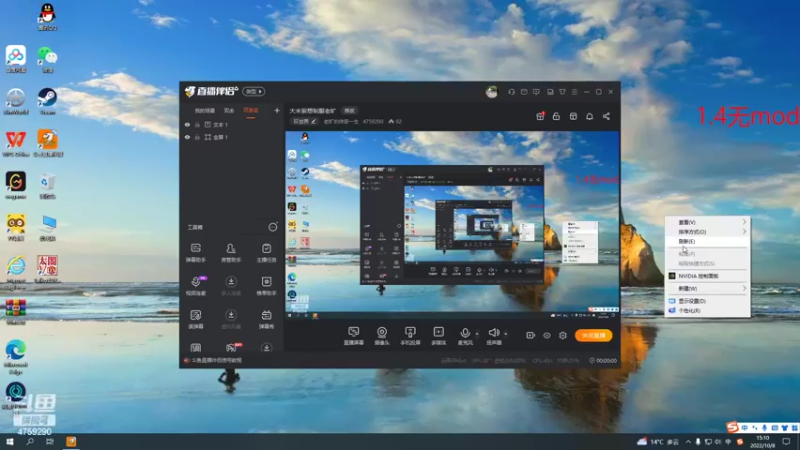
Task: Click the speaker 扬声器 icon
Action: (493, 333)
